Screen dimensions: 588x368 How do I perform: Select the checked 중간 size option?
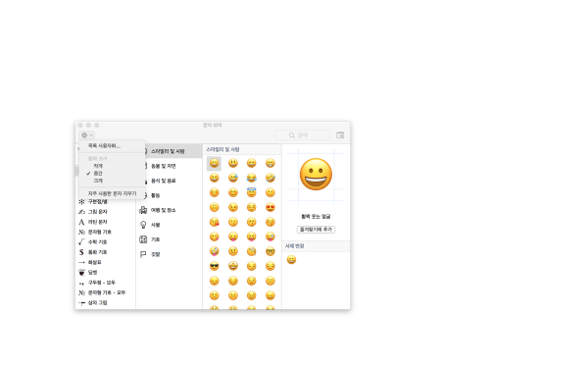98,173
